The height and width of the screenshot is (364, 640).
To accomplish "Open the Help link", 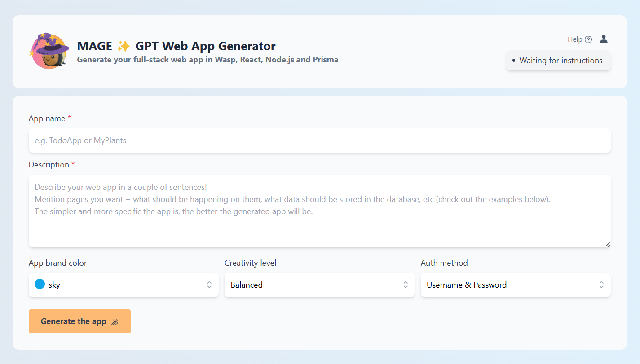I will tap(580, 39).
